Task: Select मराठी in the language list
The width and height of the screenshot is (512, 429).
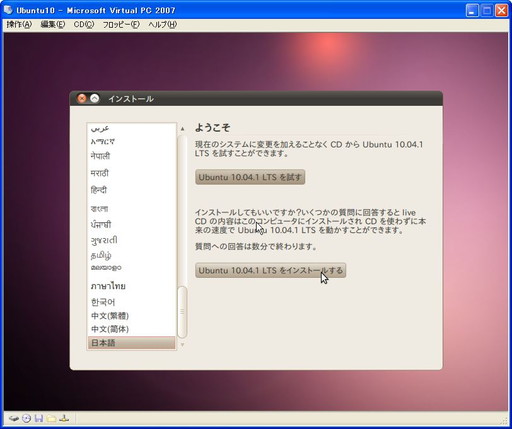Action: tap(131, 173)
